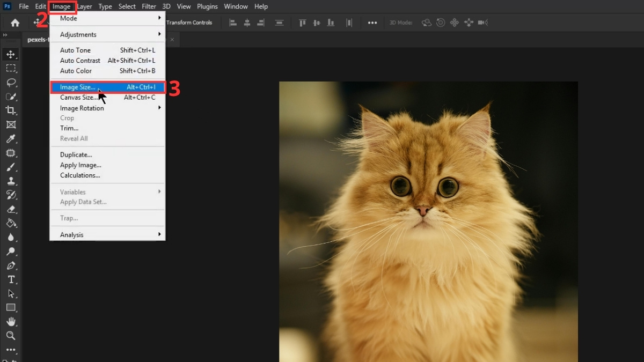The image size is (644, 362).
Task: Align top edges in options bar
Action: 303,23
